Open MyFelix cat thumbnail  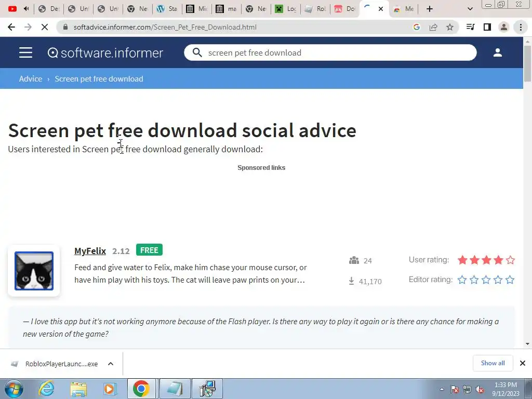tap(34, 271)
